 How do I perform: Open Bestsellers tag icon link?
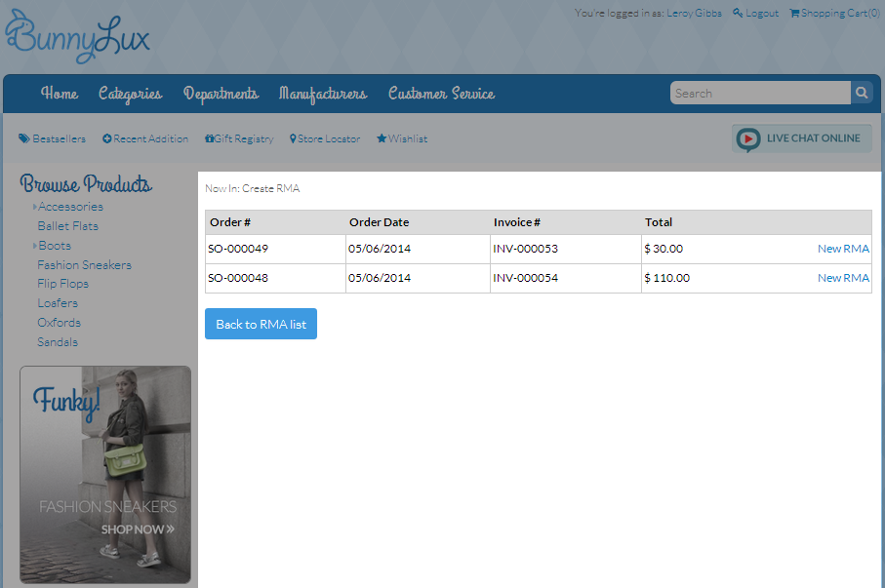tap(24, 138)
